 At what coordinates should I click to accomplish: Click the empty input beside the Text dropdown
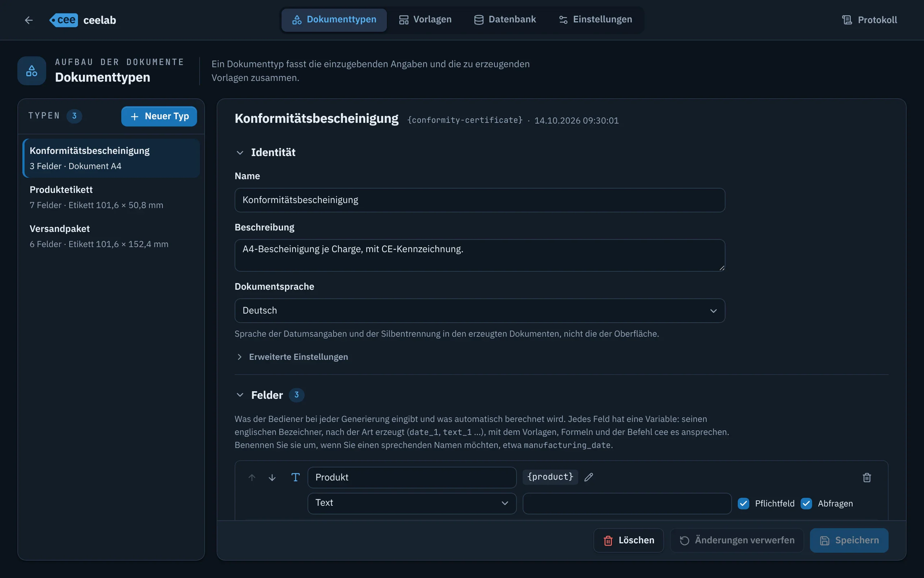627,504
